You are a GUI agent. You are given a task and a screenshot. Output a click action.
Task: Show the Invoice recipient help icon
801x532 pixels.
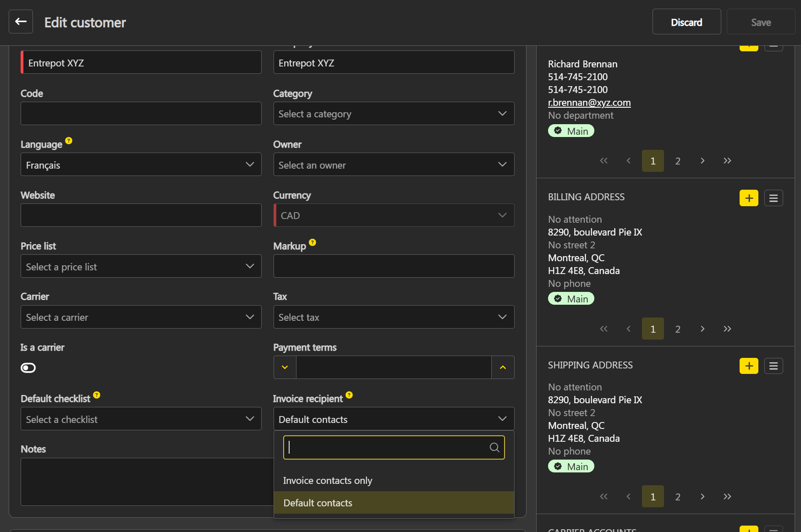349,395
